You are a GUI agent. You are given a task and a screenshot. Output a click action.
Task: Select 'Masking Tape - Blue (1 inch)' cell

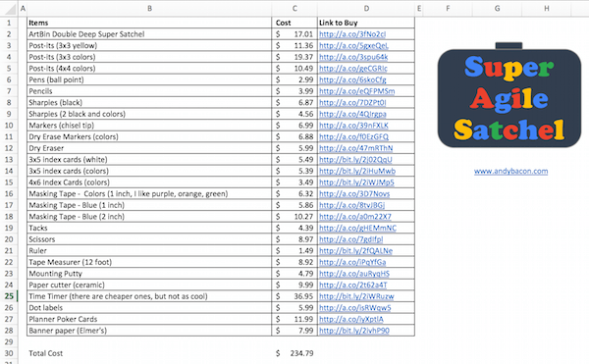point(149,205)
